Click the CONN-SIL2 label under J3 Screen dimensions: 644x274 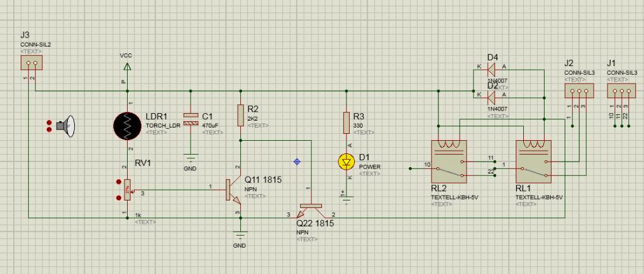[x=36, y=45]
